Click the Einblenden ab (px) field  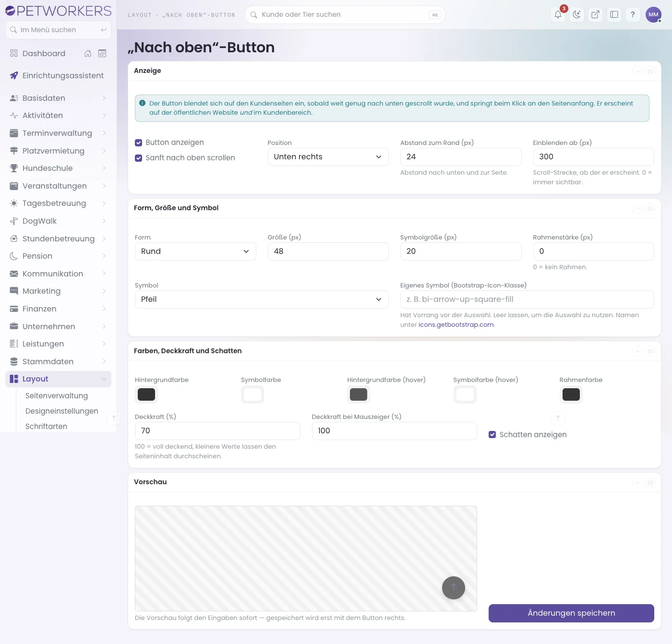click(x=593, y=157)
